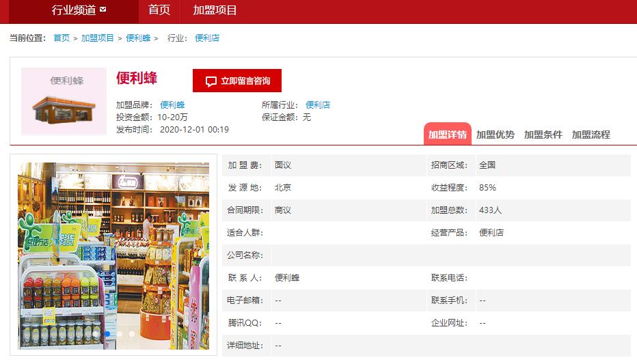
Task: Click the 发源地 value 北京
Action: pyautogui.click(x=283, y=188)
